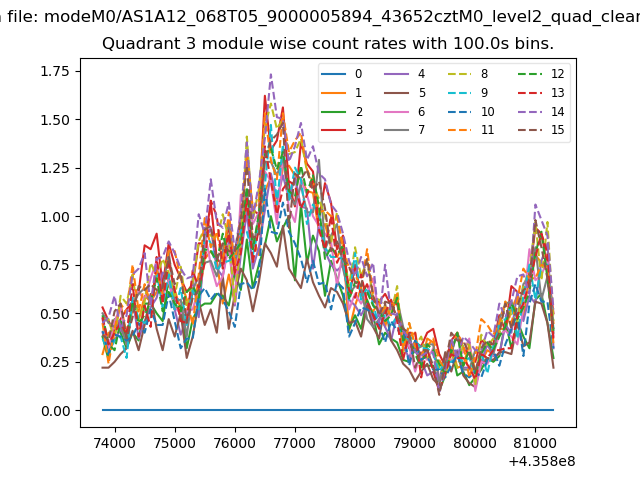The width and height of the screenshot is (640, 480).
Task: Click legend entry labeled 4
Action: [x=405, y=74]
